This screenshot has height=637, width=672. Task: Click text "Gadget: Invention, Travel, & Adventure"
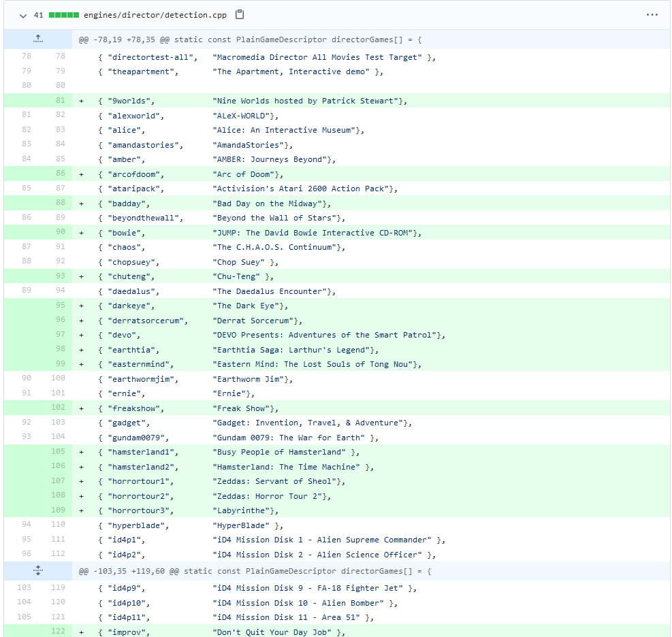coord(308,423)
